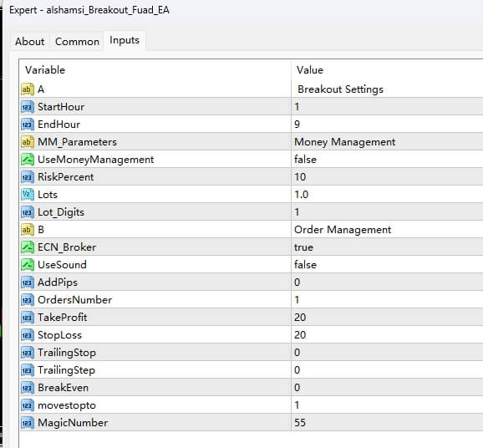Image resolution: width=483 pixels, height=448 pixels.
Task: Click the boolean icon next to ECN_Broker
Action: (x=27, y=247)
